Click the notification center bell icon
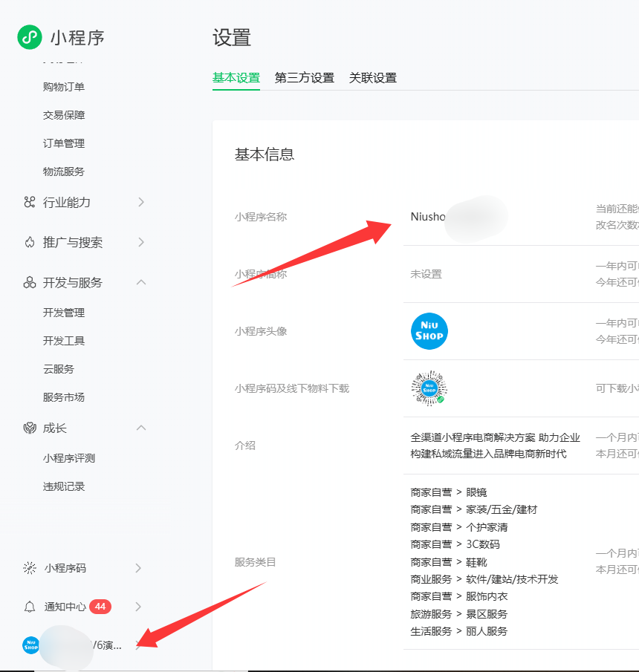This screenshot has height=672, width=639. pyautogui.click(x=30, y=607)
